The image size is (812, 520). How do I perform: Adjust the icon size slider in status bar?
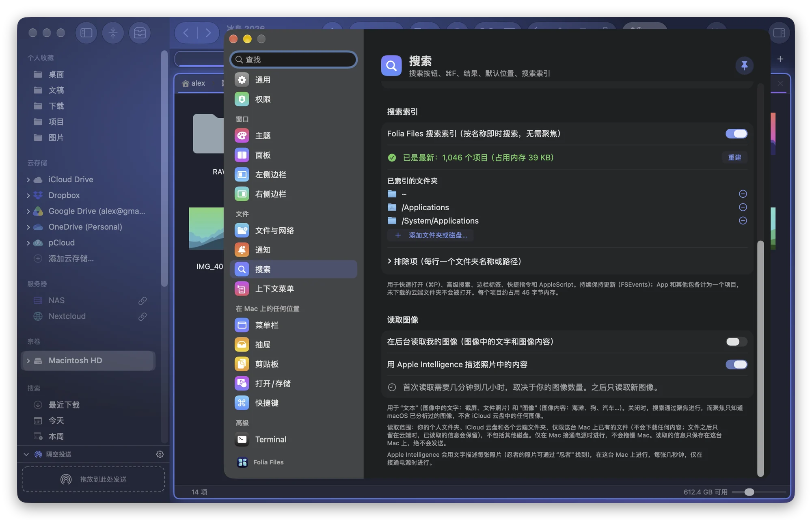[x=749, y=492]
